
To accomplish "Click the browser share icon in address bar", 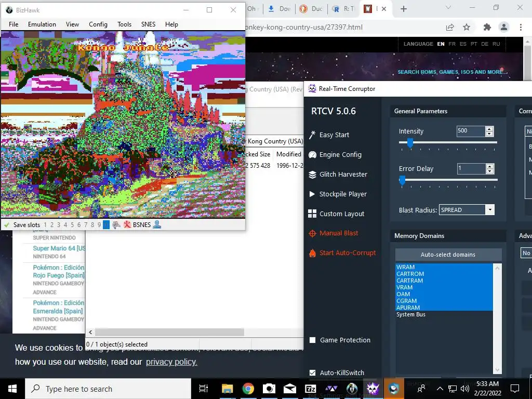I will (x=450, y=27).
